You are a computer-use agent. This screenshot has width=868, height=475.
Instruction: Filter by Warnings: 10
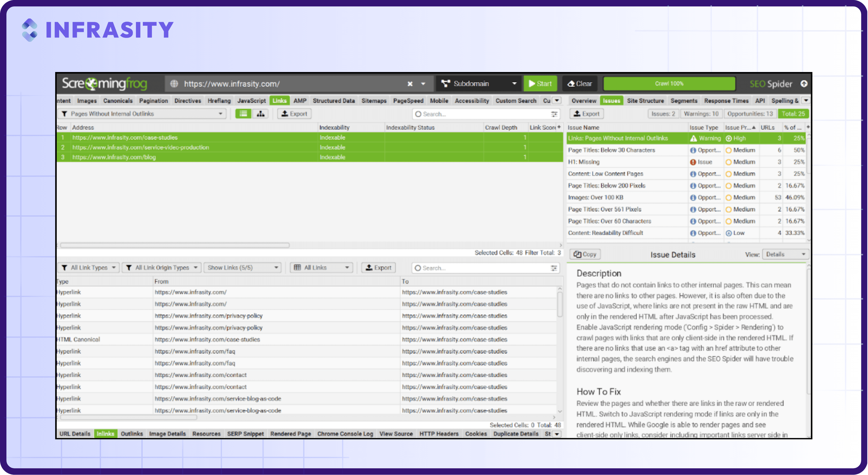(701, 114)
